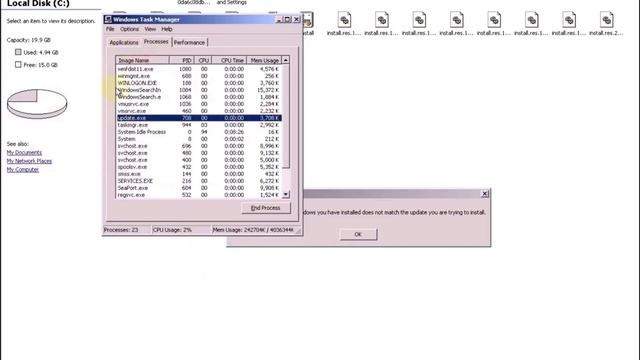Sort processes by the Image Name column

pos(142,60)
